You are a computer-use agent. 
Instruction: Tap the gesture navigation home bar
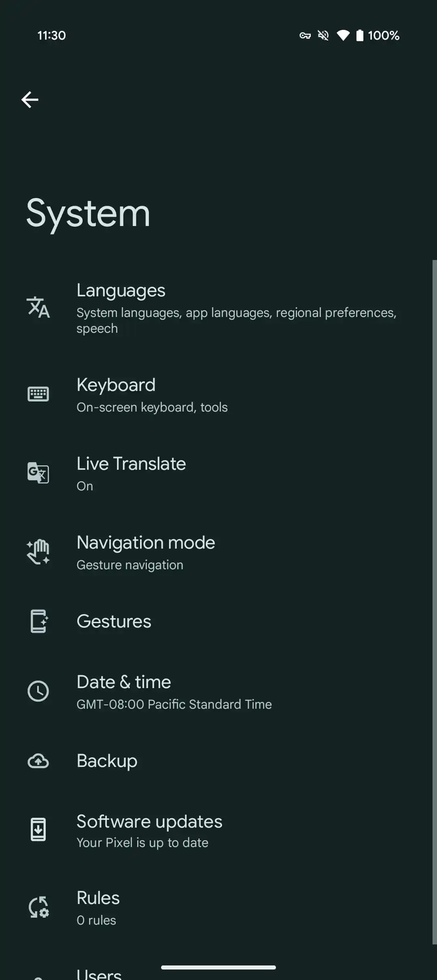218,967
